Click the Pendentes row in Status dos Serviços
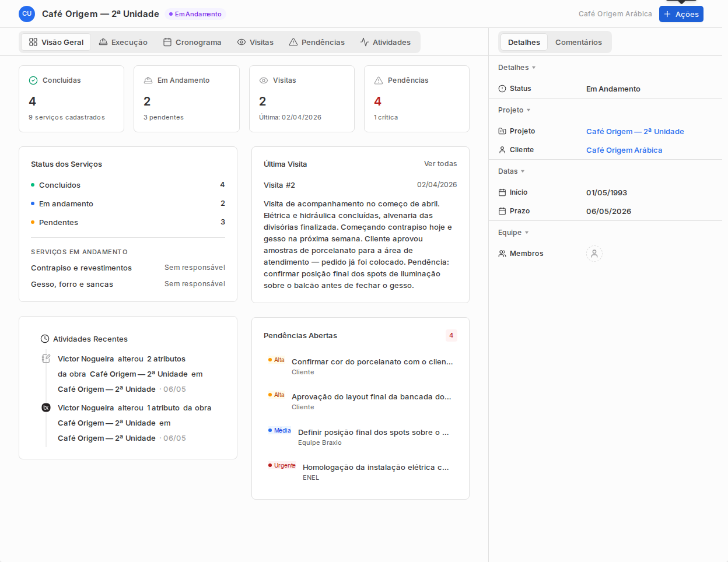 128,222
